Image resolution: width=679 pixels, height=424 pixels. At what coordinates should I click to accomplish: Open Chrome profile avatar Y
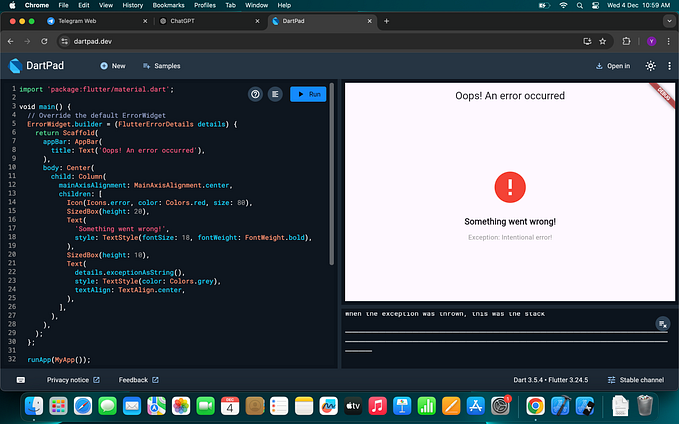[651, 41]
